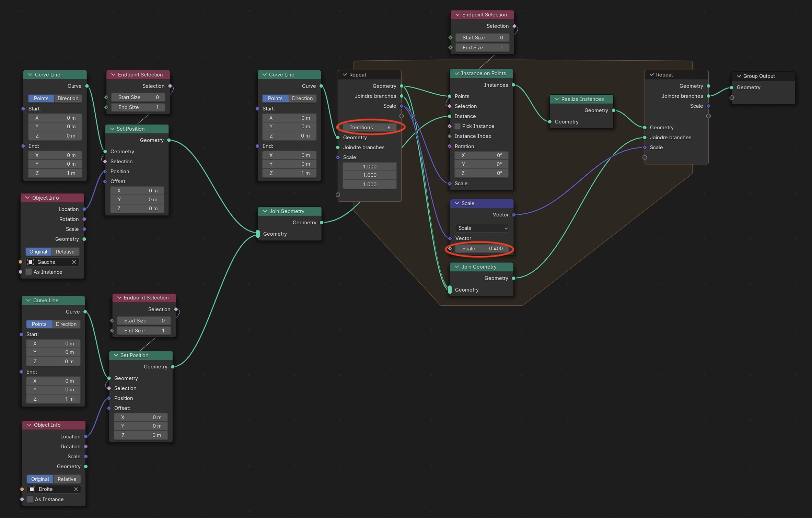Viewport: 812px width, 518px height.
Task: Select Points mode in the middle Curve Line
Action: point(275,98)
